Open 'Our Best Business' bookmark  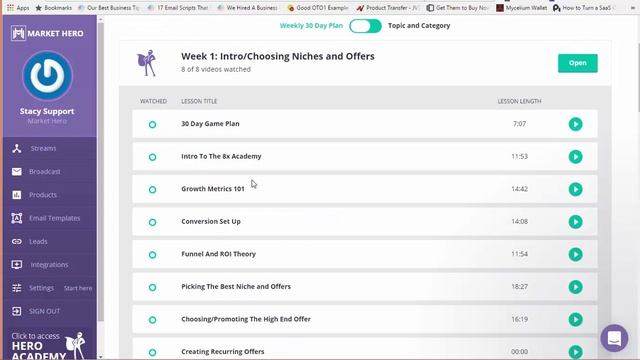tap(109, 8)
